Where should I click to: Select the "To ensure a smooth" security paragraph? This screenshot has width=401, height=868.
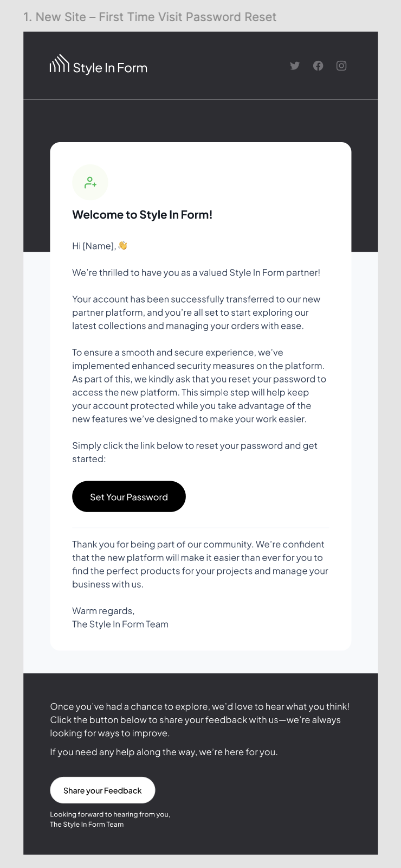click(199, 386)
